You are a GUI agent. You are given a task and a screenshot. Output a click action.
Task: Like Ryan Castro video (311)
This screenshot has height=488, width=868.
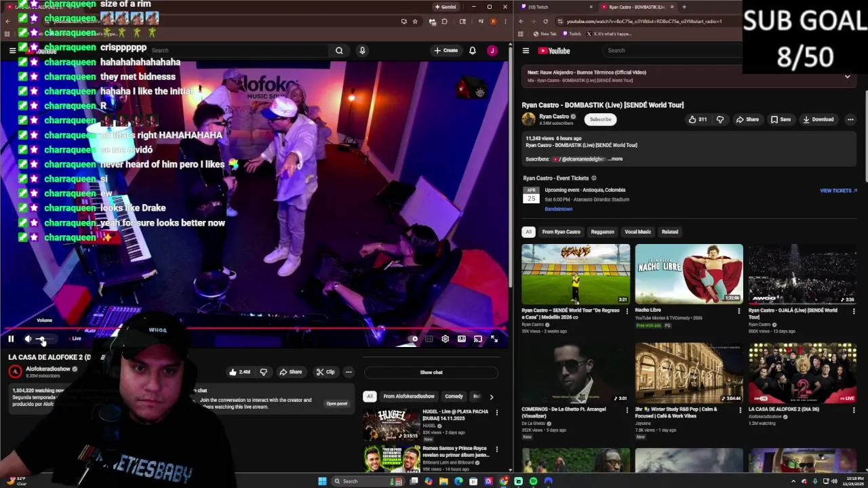coord(698,119)
